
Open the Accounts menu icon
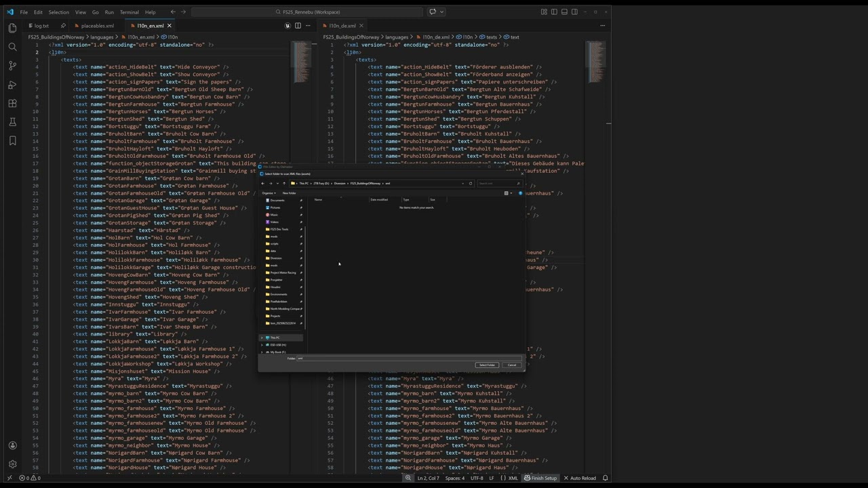tap(12, 445)
